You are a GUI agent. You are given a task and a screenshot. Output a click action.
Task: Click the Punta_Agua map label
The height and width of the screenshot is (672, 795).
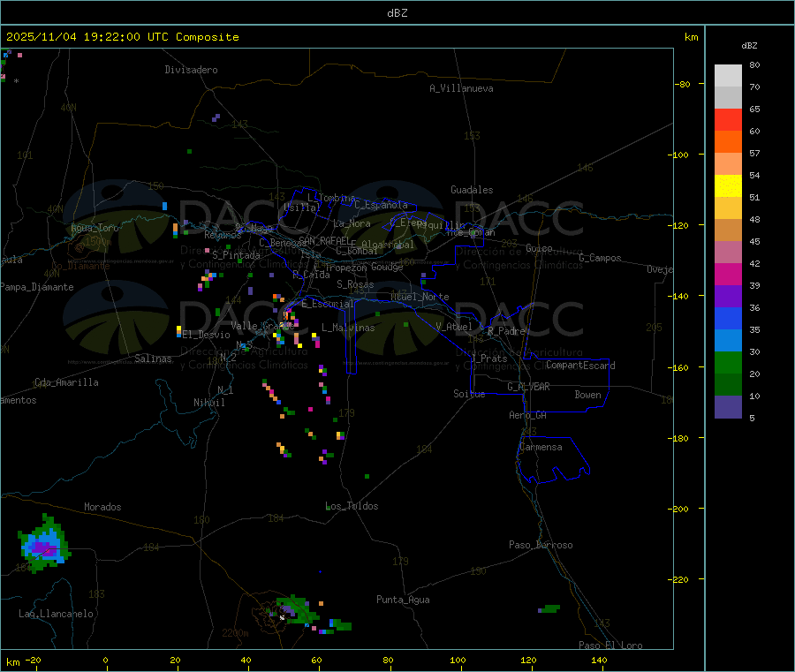coord(403,600)
